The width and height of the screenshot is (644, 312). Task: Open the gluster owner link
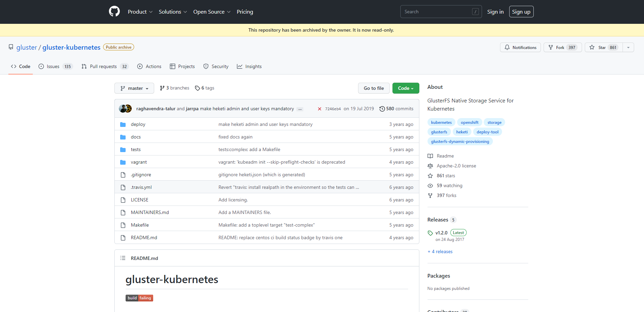coord(27,47)
